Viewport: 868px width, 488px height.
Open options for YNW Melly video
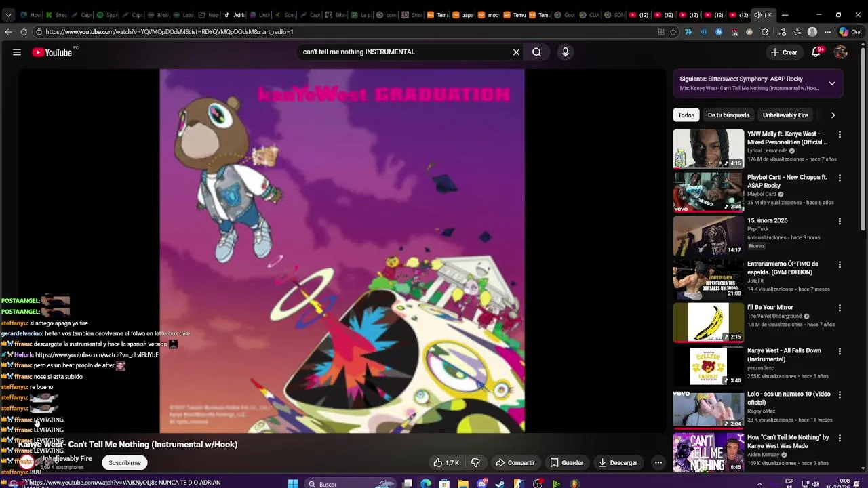pyautogui.click(x=840, y=135)
